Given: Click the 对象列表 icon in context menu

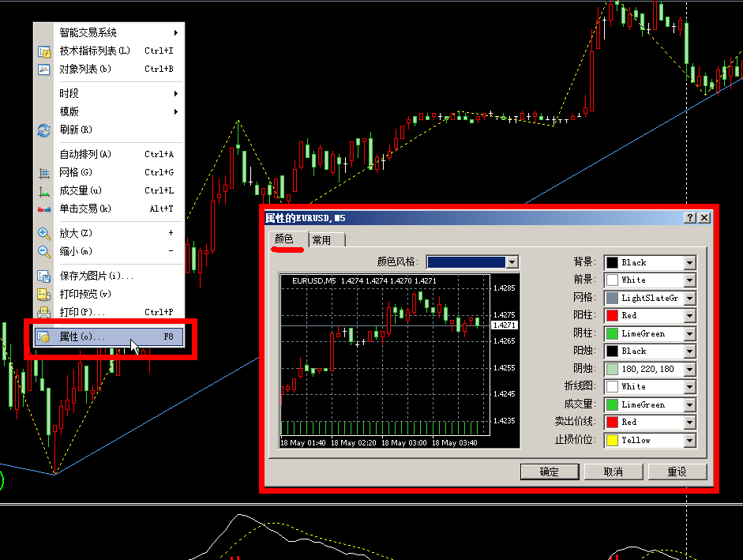Looking at the screenshot, I should [44, 70].
